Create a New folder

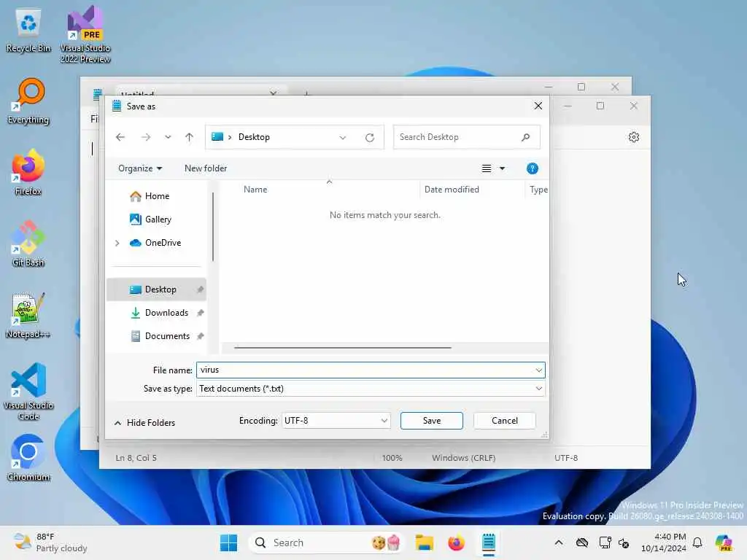click(x=206, y=168)
